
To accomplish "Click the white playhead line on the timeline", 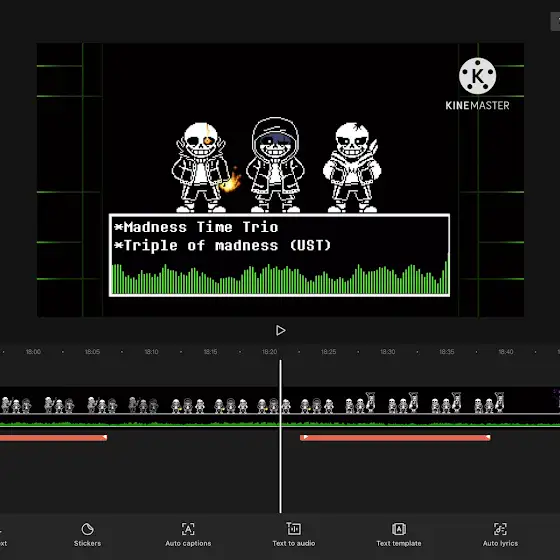I will point(280,436).
